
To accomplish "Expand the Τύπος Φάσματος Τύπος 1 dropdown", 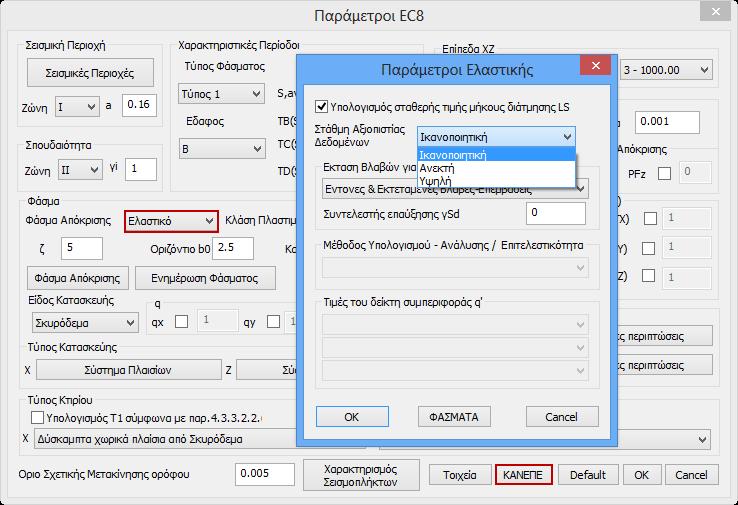I will click(x=221, y=94).
